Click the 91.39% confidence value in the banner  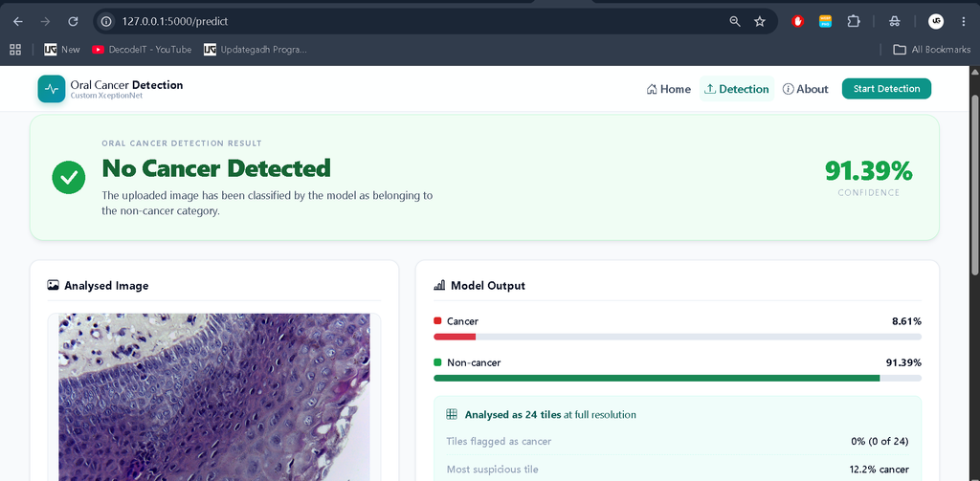869,170
